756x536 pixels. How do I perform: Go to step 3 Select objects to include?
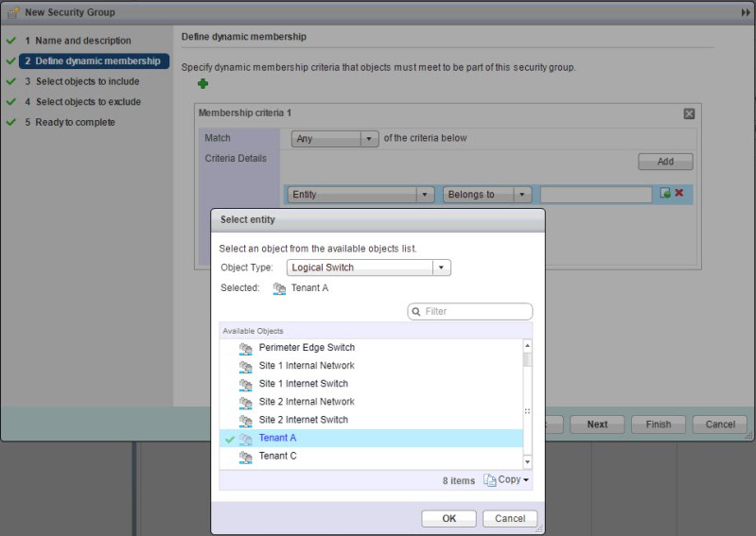coord(87,81)
